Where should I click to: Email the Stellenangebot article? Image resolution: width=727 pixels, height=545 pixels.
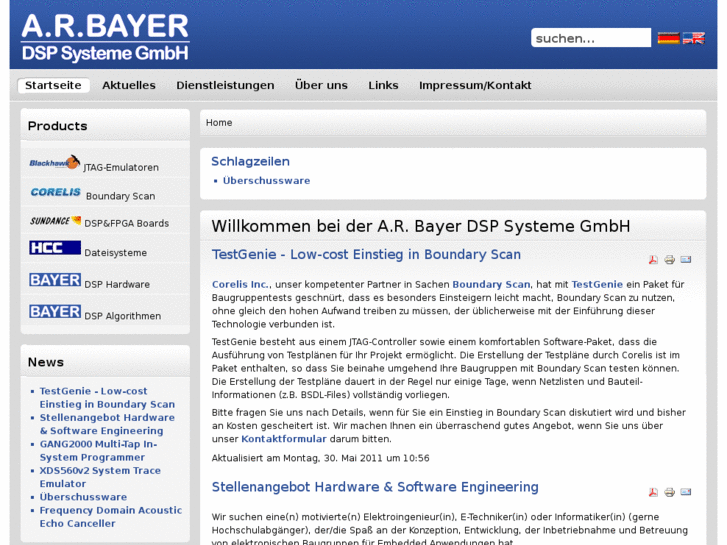coord(686,492)
